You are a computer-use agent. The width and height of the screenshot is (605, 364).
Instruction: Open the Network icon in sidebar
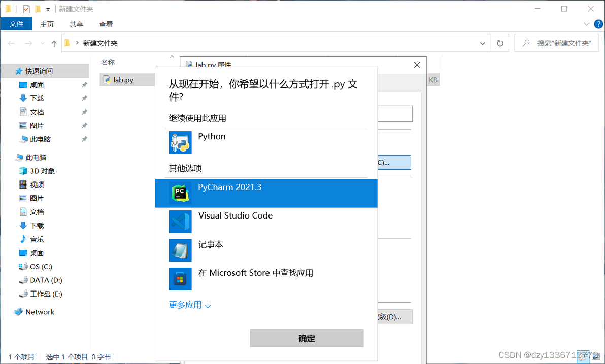tap(18, 312)
